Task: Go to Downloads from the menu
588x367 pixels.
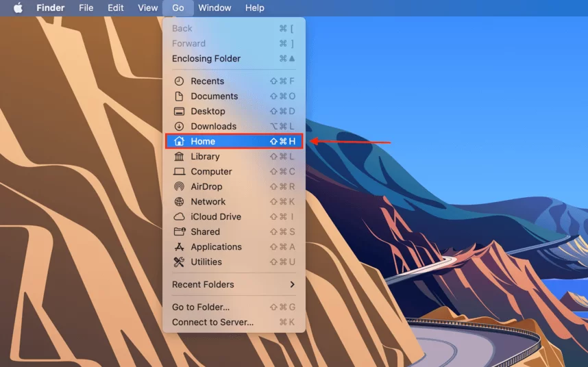Action: point(234,126)
